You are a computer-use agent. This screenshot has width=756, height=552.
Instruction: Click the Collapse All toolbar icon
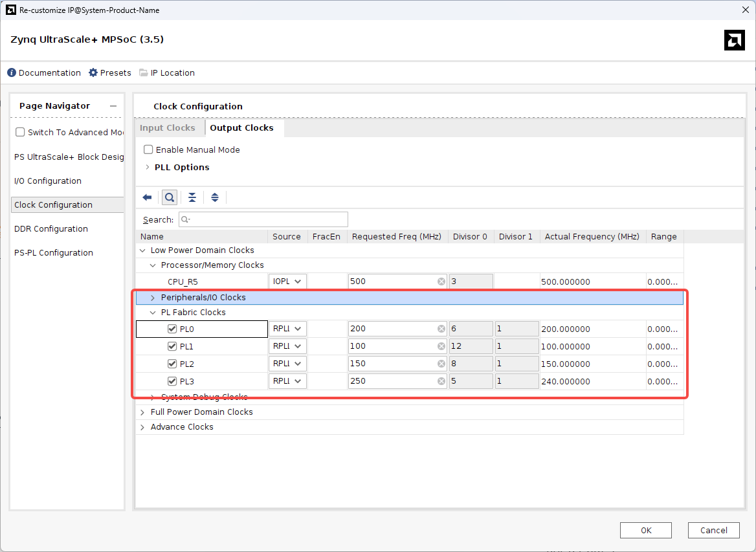pos(192,197)
